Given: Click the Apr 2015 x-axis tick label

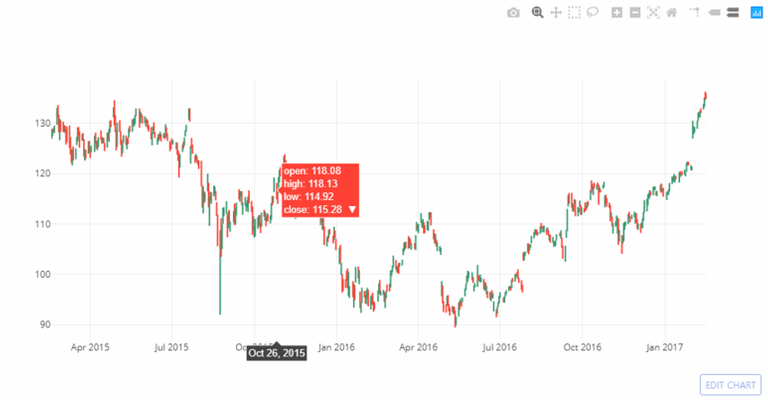Looking at the screenshot, I should coord(90,347).
